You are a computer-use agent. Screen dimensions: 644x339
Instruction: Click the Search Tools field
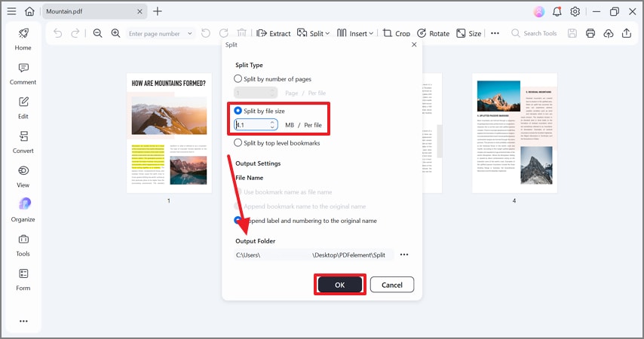[x=535, y=33]
